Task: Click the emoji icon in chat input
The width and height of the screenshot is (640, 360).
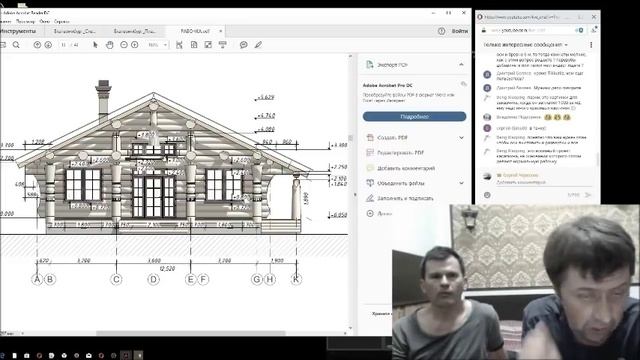Action: click(x=487, y=195)
